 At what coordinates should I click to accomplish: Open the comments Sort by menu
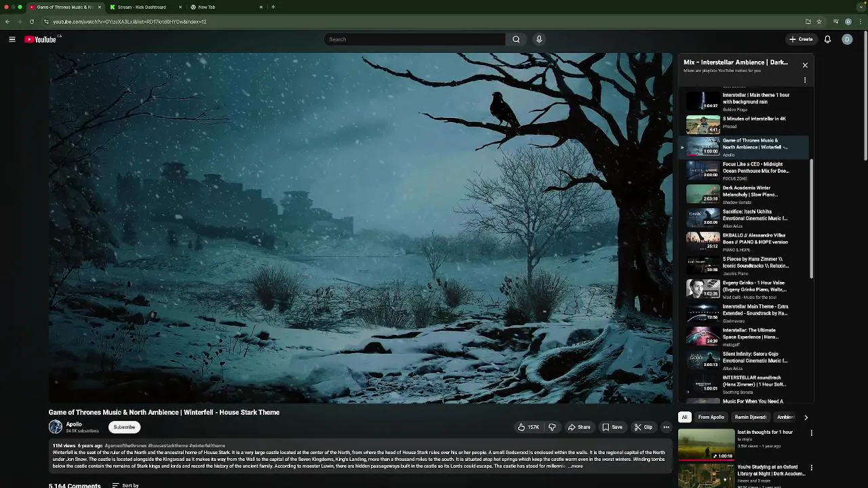coord(125,485)
